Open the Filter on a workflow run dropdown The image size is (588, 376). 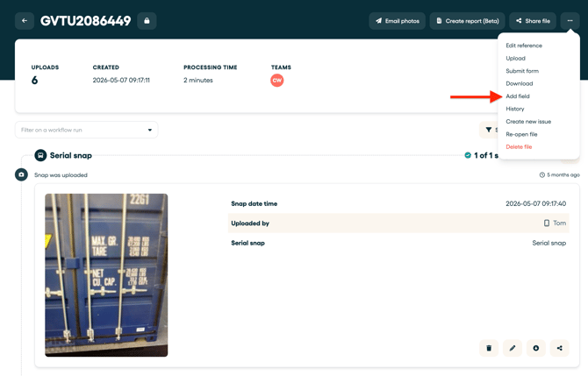(86, 130)
